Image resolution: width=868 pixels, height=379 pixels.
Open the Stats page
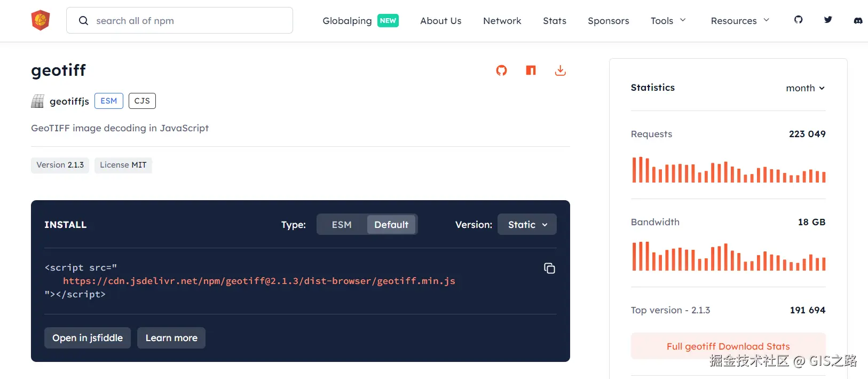click(555, 21)
